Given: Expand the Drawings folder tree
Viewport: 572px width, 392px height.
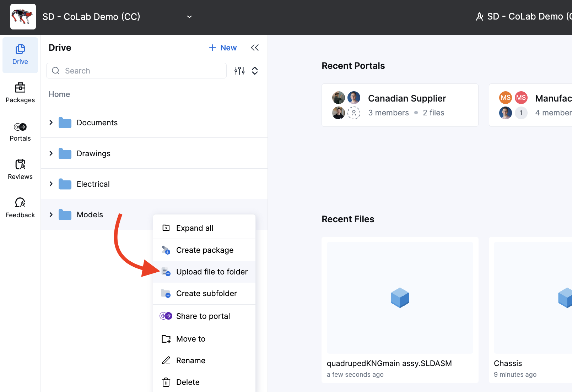Looking at the screenshot, I should (x=51, y=153).
